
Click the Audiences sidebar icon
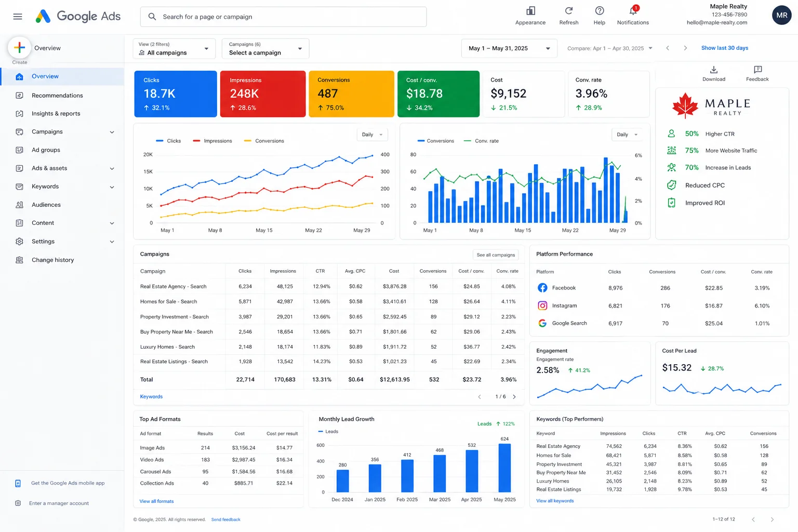[19, 205]
